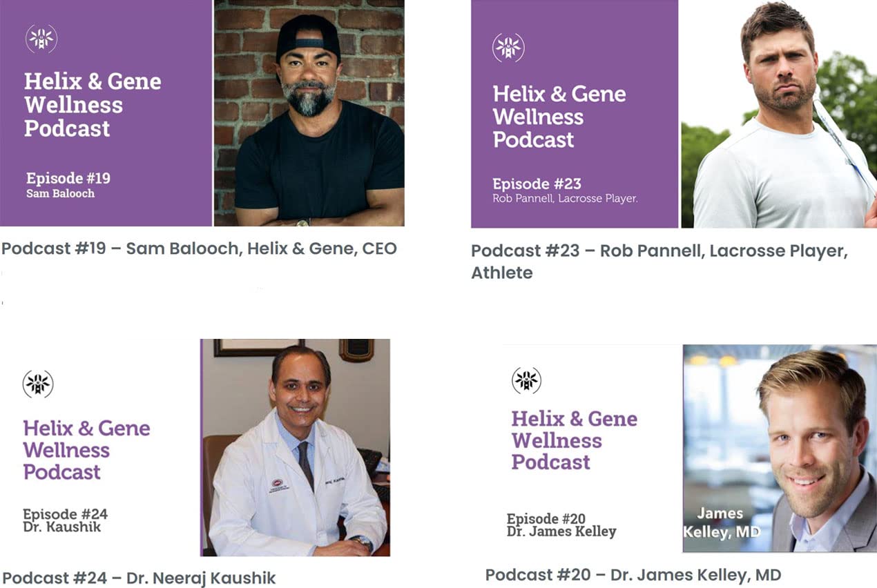Click the "Episode #19 Sam Balooch" label

pyautogui.click(x=68, y=185)
